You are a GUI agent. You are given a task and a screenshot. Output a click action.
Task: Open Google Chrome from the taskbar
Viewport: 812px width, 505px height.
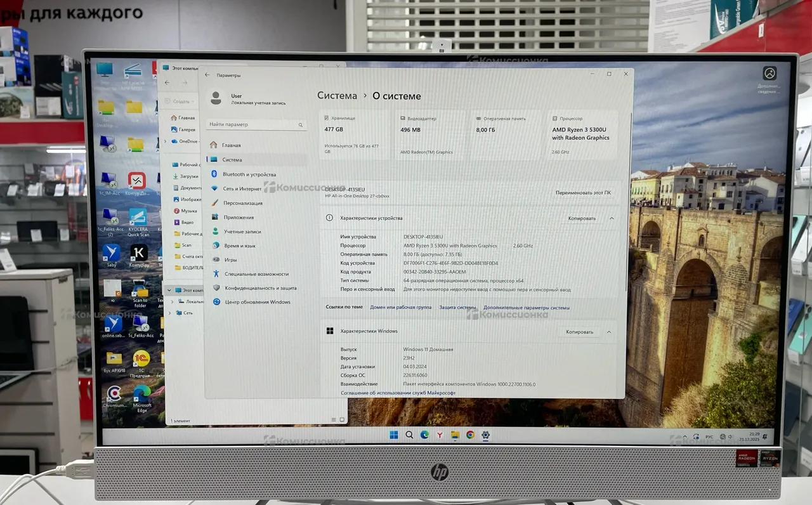[x=470, y=435]
